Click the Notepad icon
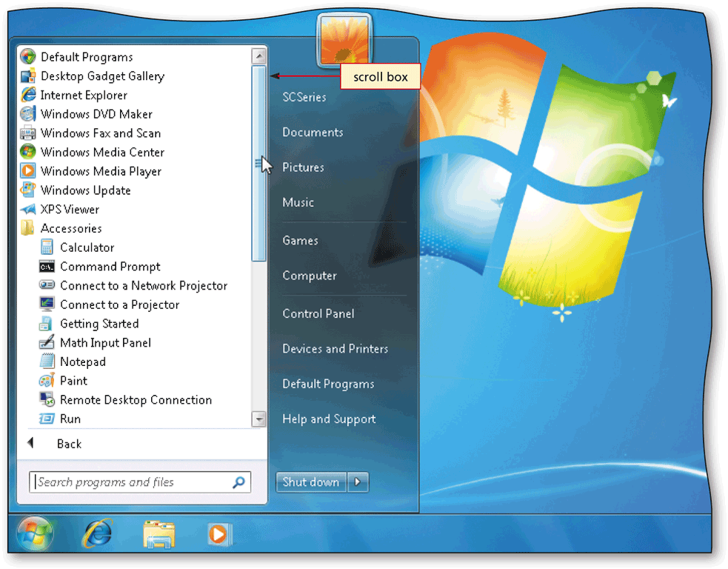 [x=47, y=362]
